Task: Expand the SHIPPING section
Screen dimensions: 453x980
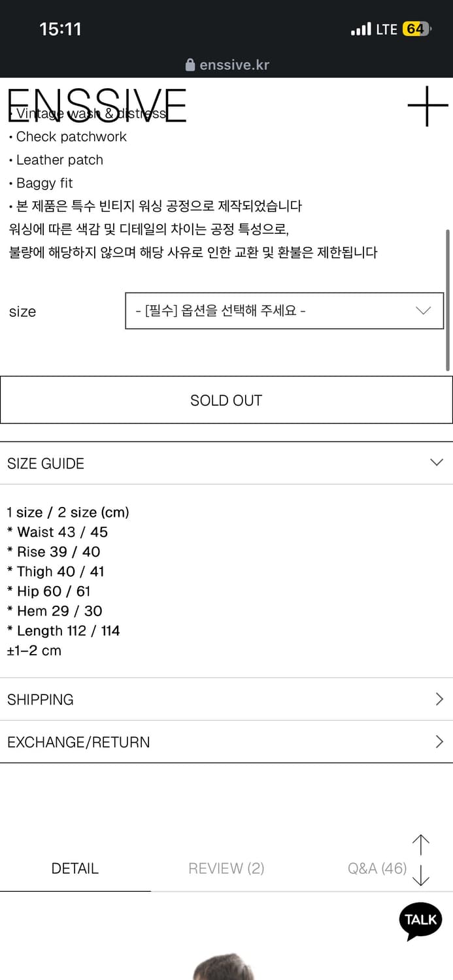Action: [x=226, y=699]
